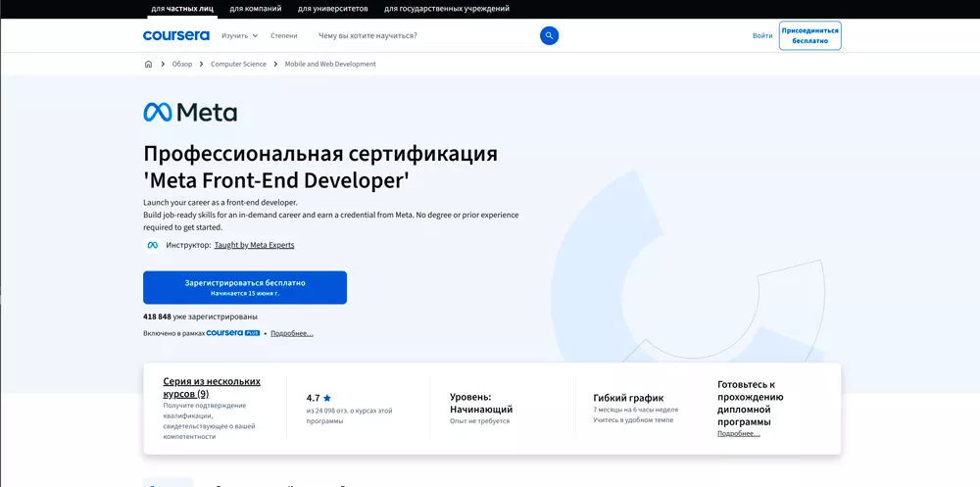The image size is (980, 487).
Task: Click the large Meta logo
Action: [190, 113]
